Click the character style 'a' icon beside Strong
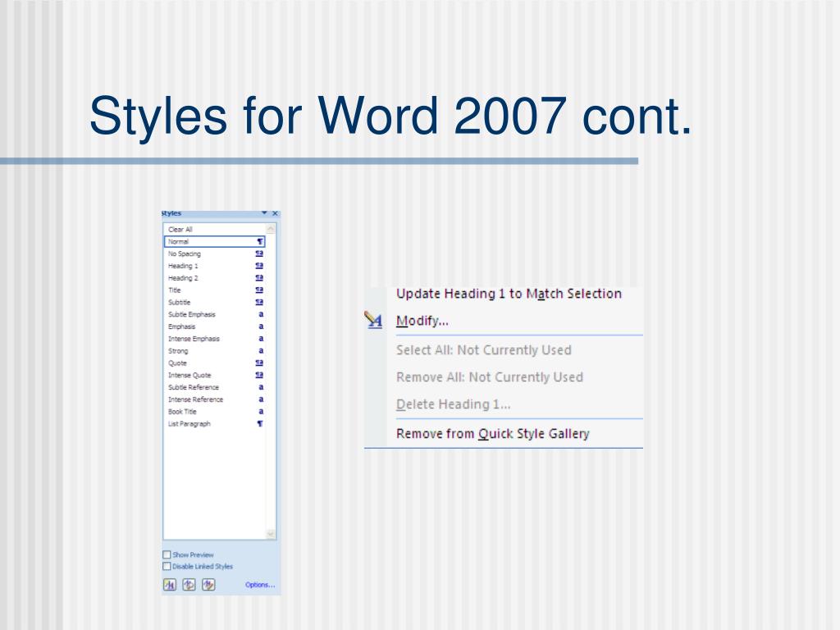The image size is (840, 630). pyautogui.click(x=261, y=351)
